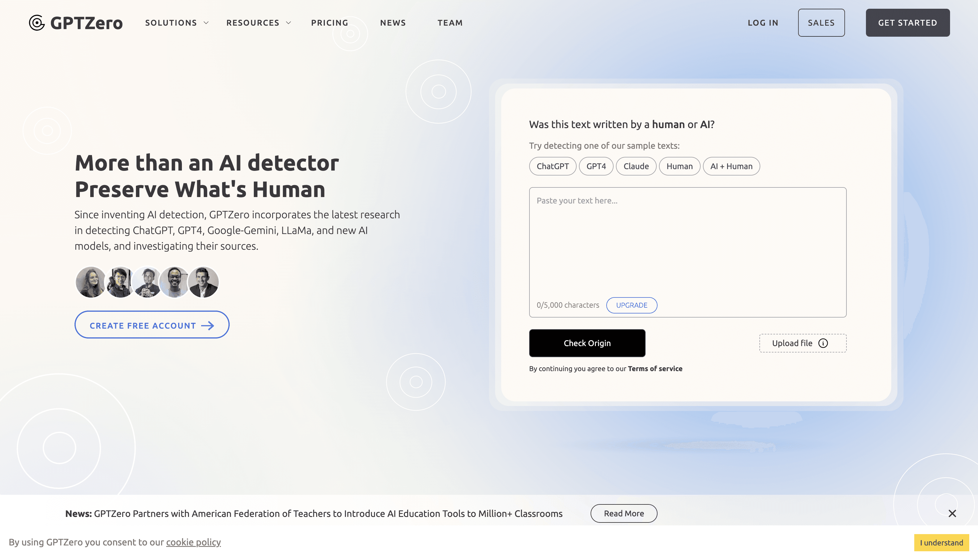Expand the Resources dropdown menu

click(258, 23)
